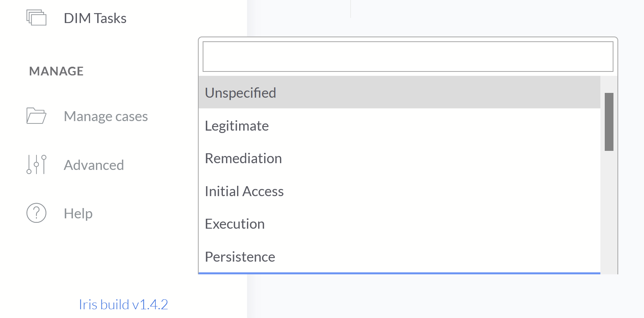The height and width of the screenshot is (318, 644).
Task: Focus the search field above the list
Action: point(408,56)
